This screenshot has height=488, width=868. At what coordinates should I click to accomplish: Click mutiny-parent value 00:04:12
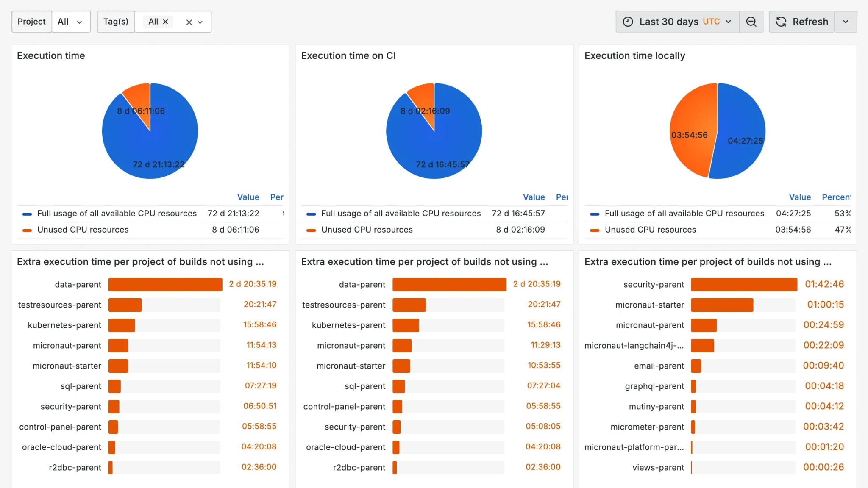pyautogui.click(x=824, y=406)
